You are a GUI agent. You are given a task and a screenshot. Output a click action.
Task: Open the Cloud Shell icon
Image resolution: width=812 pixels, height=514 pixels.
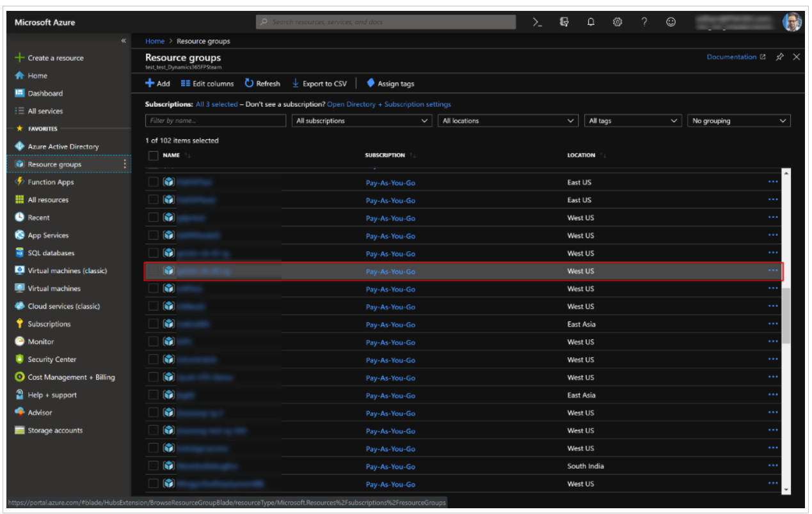537,22
